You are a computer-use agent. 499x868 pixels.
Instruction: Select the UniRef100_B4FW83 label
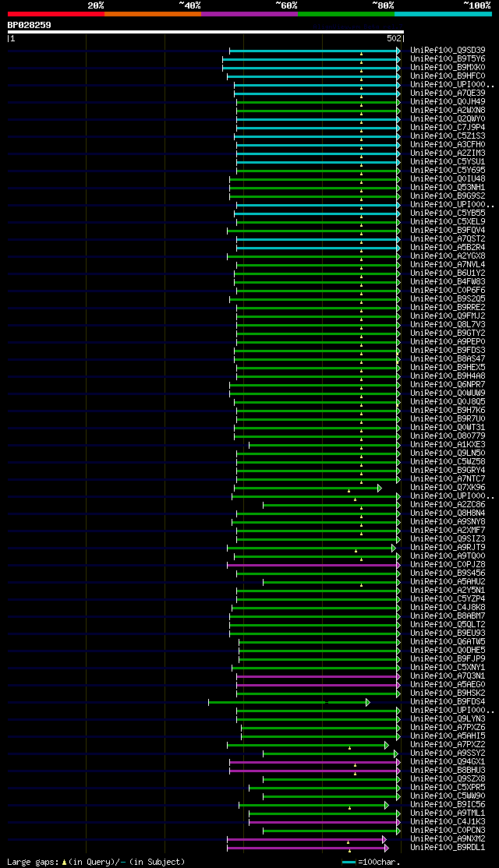coord(448,282)
